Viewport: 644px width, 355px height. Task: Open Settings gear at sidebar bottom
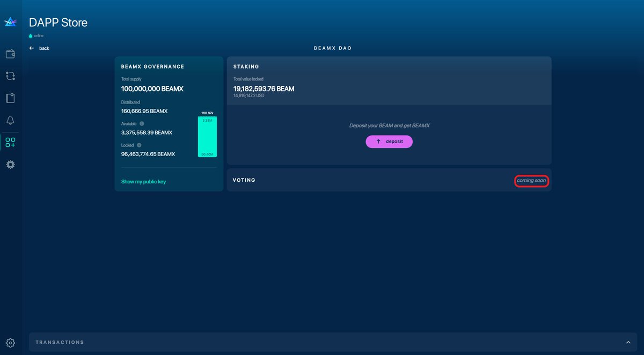coord(10,343)
